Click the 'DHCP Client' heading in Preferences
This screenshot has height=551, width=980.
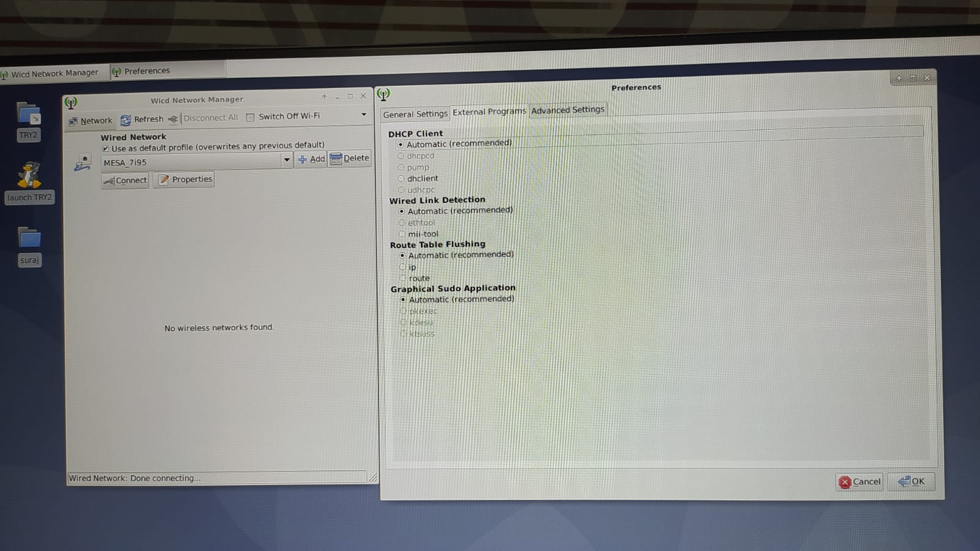point(415,134)
